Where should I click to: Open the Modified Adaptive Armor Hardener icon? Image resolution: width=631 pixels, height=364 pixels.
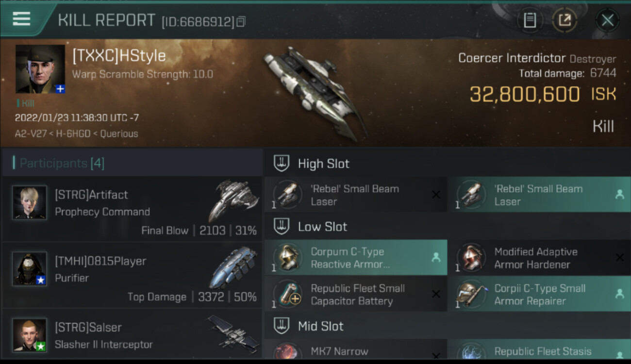[471, 258]
